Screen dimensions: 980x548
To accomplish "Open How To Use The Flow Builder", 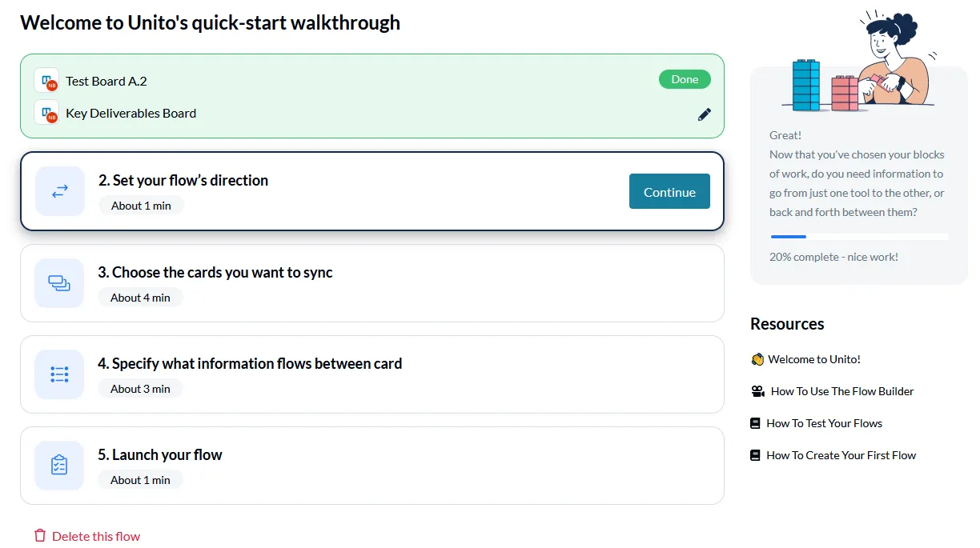I will (x=841, y=391).
